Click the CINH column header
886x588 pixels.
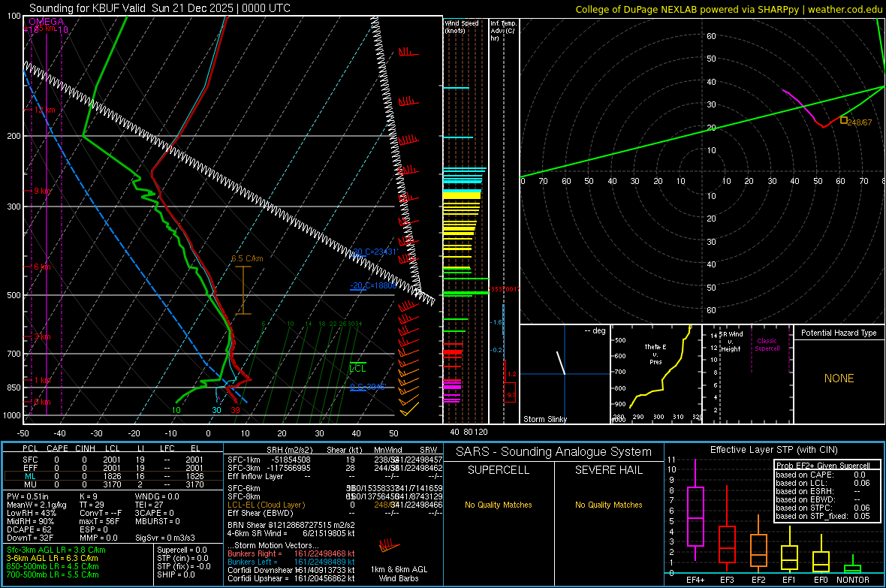(x=86, y=448)
